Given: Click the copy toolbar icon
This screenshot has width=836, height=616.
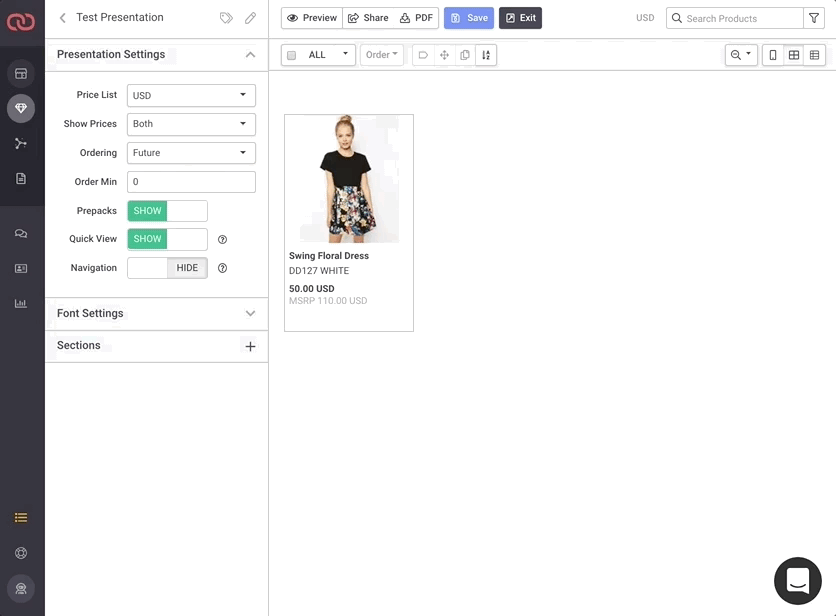Looking at the screenshot, I should click(x=465, y=55).
